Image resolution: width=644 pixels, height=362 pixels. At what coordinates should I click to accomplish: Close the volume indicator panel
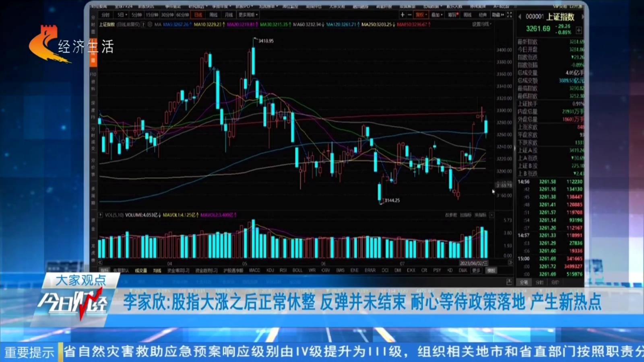491,215
